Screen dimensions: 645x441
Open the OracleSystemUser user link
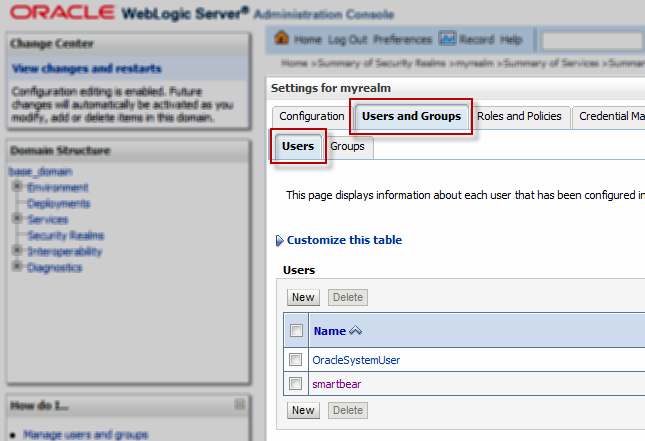coord(356,360)
